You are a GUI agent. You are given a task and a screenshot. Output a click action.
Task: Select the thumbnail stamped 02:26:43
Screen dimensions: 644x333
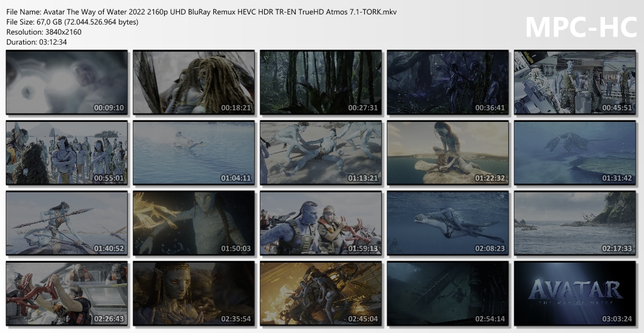click(67, 293)
